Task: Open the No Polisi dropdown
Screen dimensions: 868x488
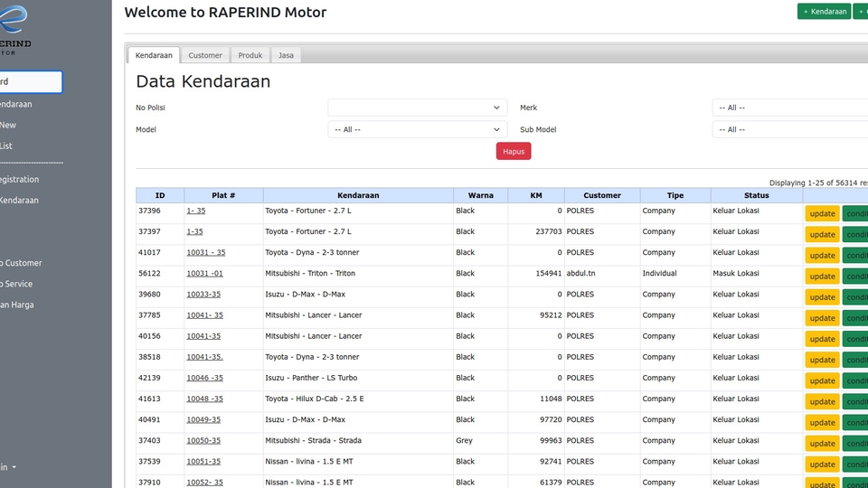Action: (417, 108)
